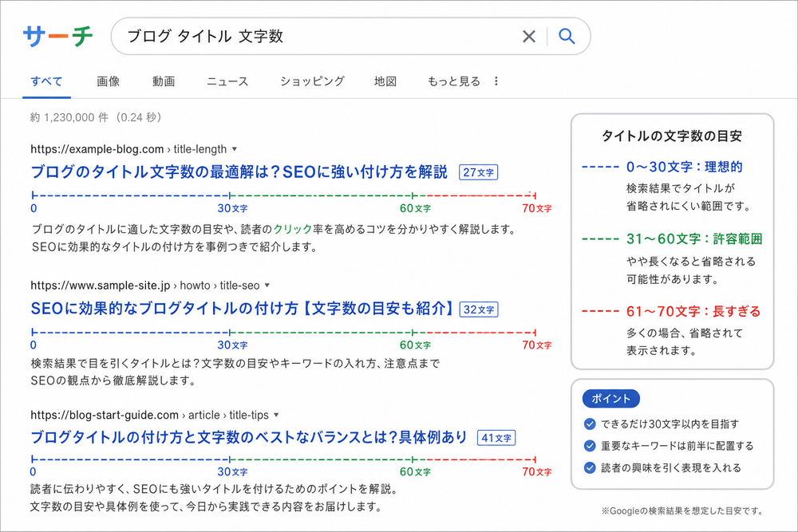
Task: Switch to the 画像 tab
Action: coord(109,81)
